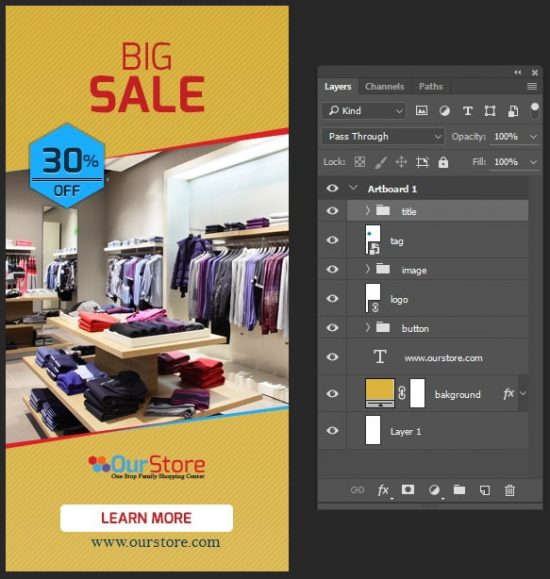Add a layer style fx button
550x579 pixels.
point(383,490)
